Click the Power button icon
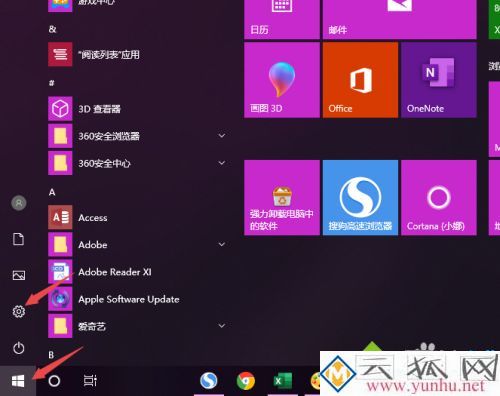500x396 pixels. click(19, 348)
